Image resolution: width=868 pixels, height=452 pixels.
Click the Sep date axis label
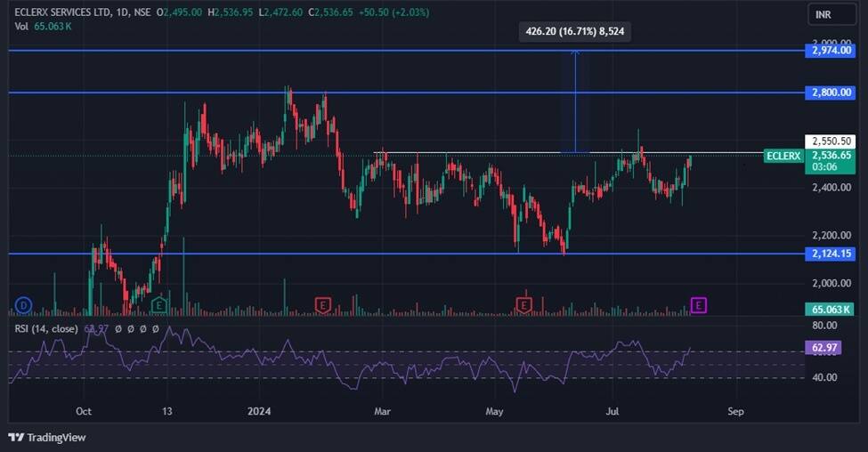tap(735, 411)
